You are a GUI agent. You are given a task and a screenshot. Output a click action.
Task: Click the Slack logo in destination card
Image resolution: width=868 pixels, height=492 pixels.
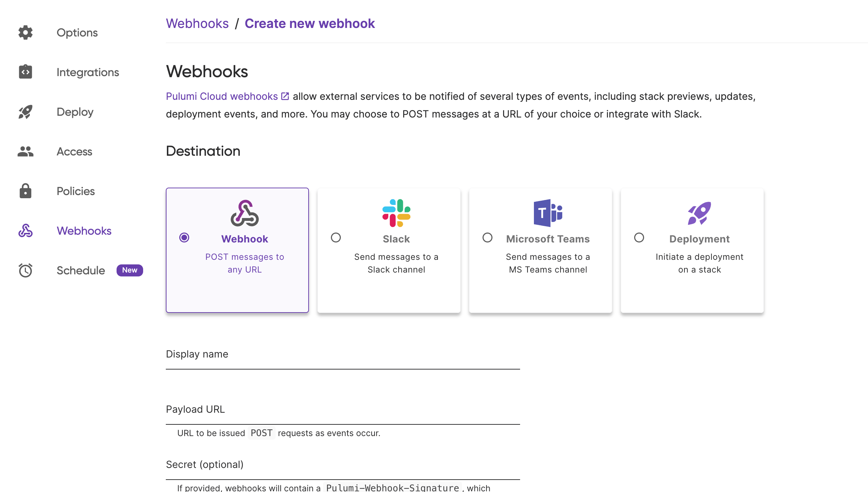point(396,213)
